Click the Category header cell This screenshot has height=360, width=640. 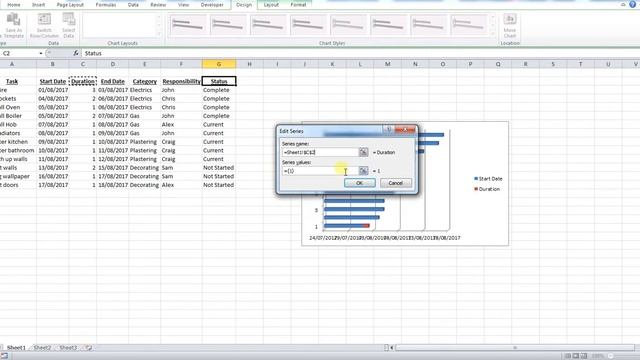144,81
